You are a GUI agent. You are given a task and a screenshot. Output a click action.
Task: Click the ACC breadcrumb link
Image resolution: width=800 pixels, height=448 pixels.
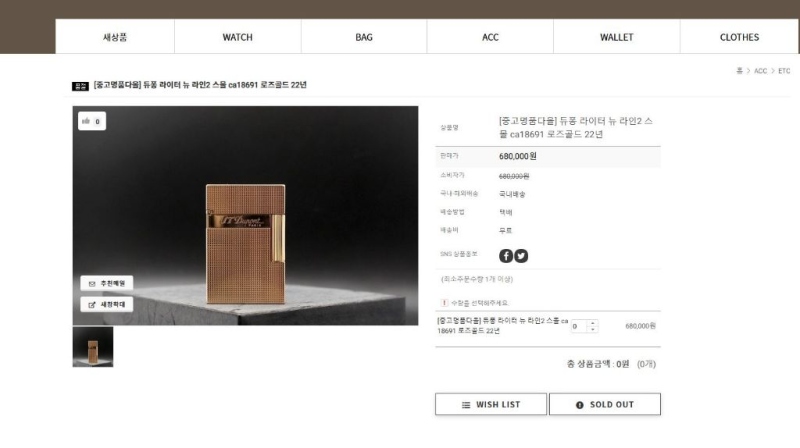(x=760, y=71)
